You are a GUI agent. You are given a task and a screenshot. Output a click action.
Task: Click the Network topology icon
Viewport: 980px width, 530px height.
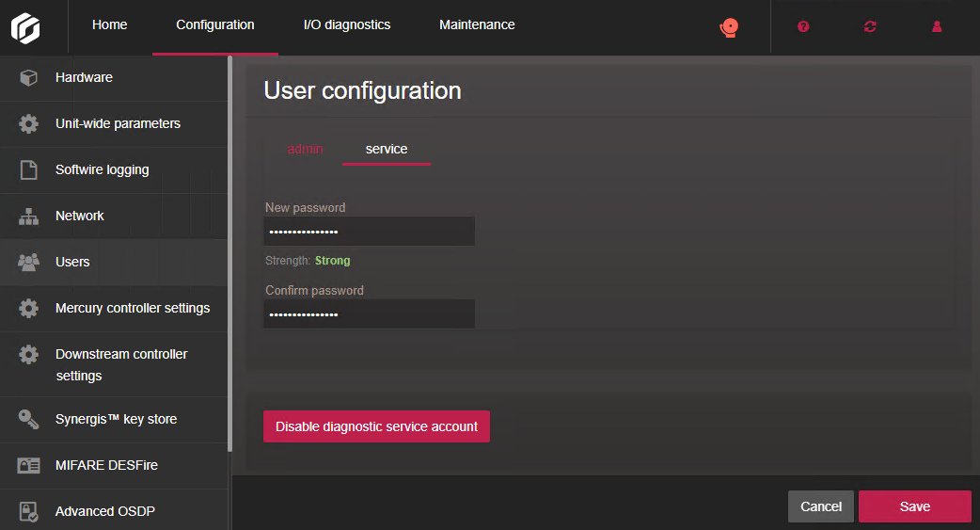(x=28, y=216)
